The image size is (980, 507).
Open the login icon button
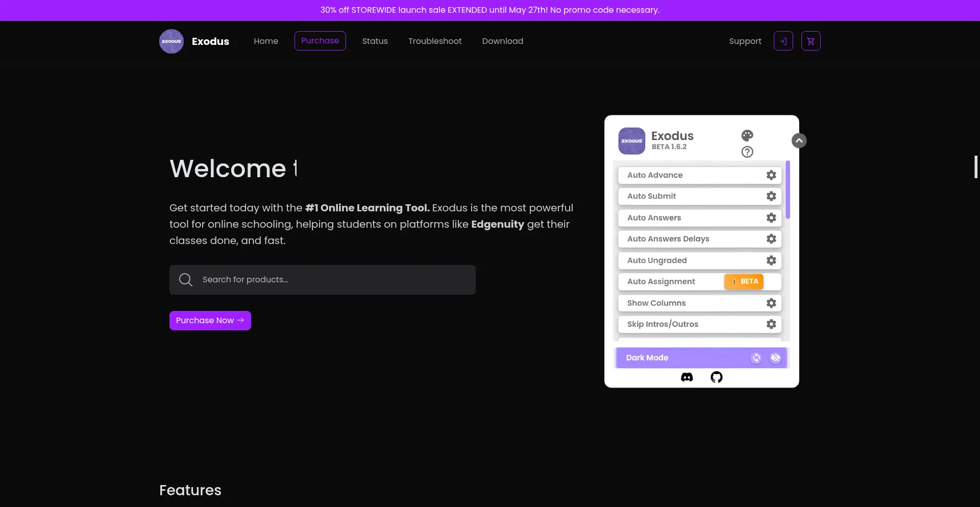783,41
